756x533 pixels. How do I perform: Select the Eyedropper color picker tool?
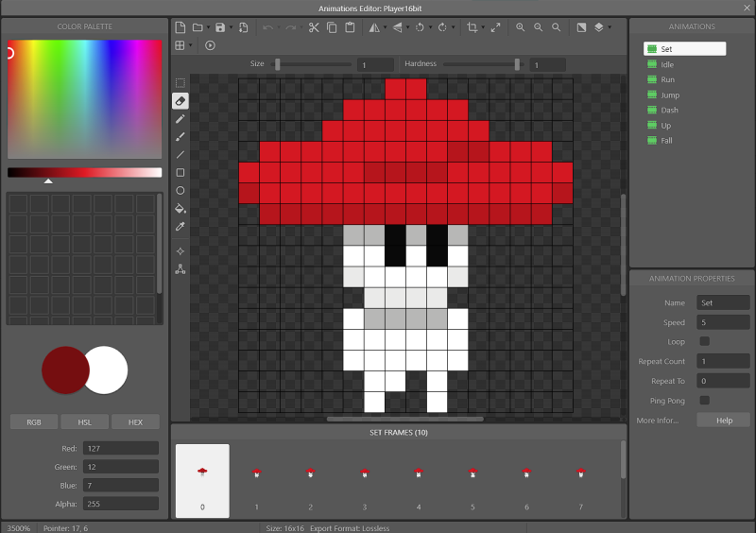click(x=180, y=226)
